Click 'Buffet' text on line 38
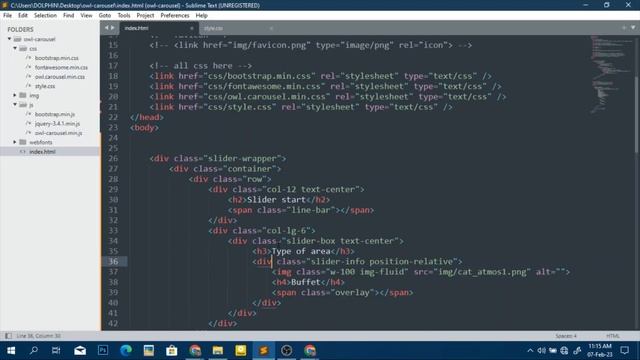This screenshot has height=360, width=640. 306,282
